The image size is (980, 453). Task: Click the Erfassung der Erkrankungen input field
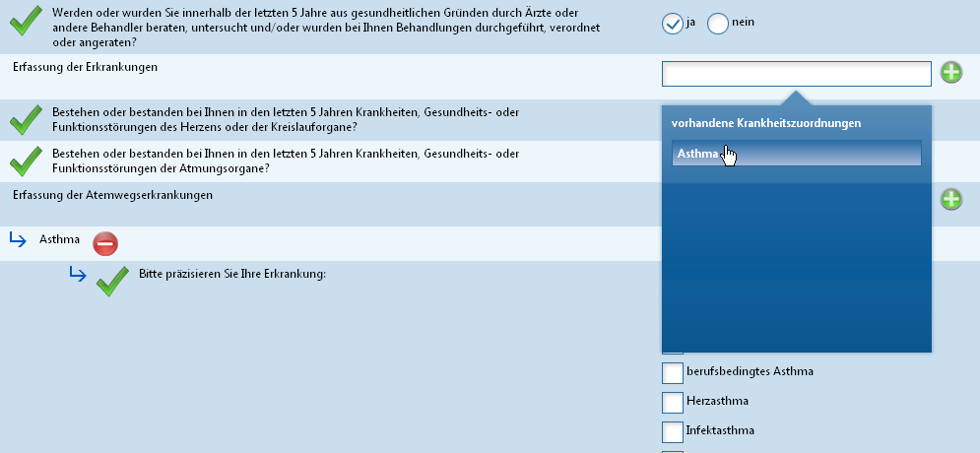point(796,74)
